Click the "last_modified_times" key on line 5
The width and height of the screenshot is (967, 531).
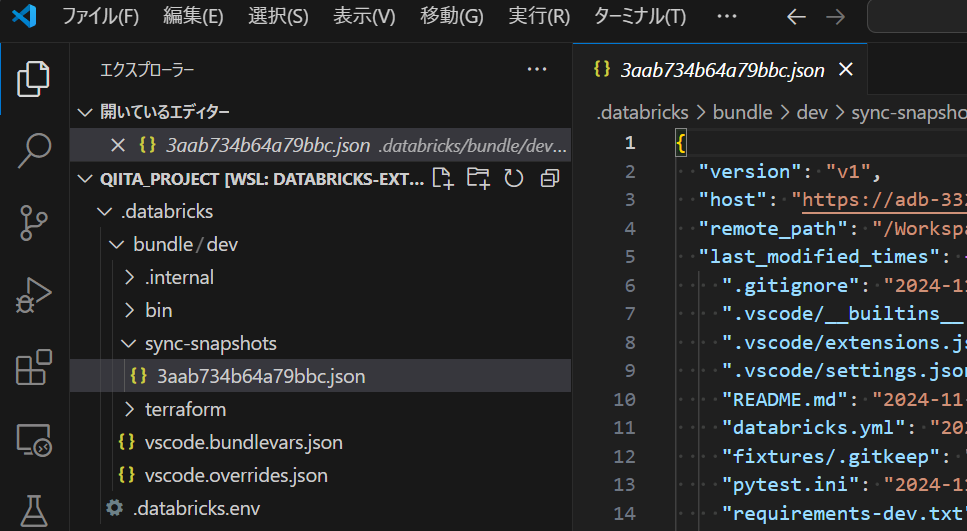[x=819, y=257]
